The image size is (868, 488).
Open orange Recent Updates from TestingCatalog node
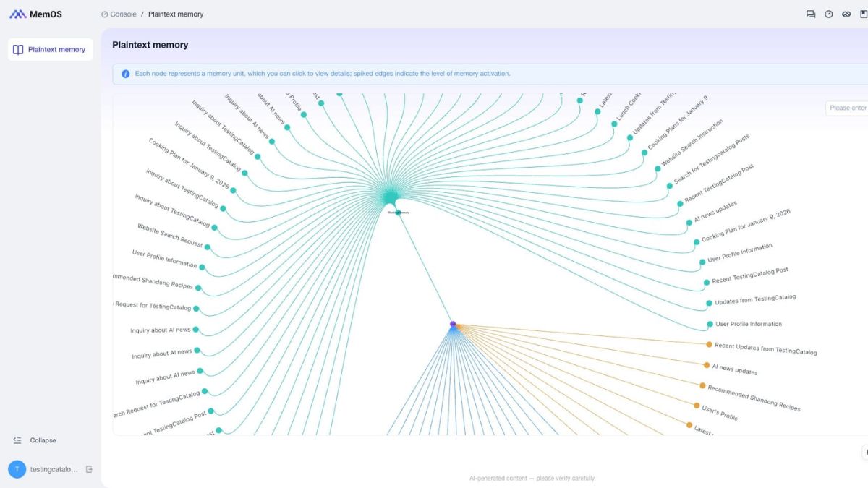(x=709, y=344)
